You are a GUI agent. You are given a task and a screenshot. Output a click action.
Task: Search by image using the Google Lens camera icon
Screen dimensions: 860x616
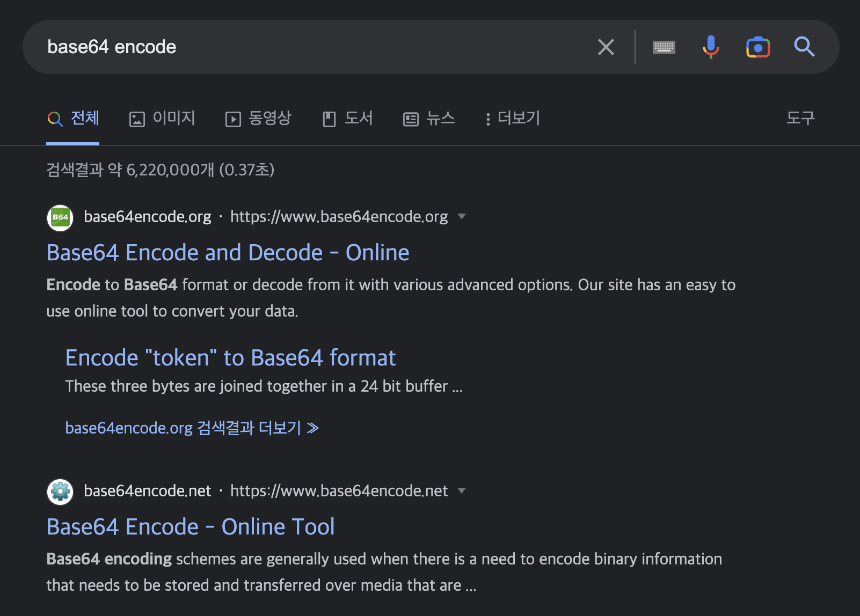[x=757, y=47]
